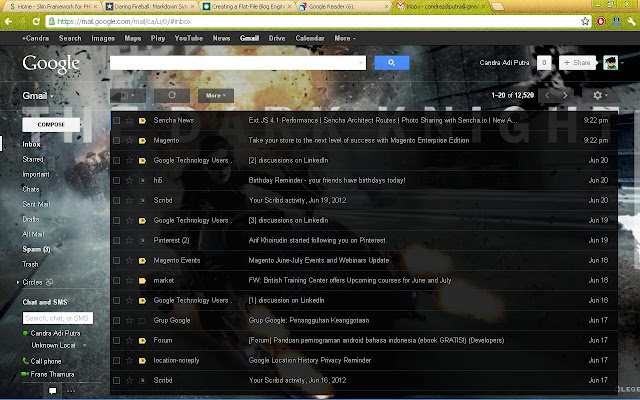Open email 'Arif Khoirudin started following you on Pinterest'
640x400 pixels.
(317, 240)
